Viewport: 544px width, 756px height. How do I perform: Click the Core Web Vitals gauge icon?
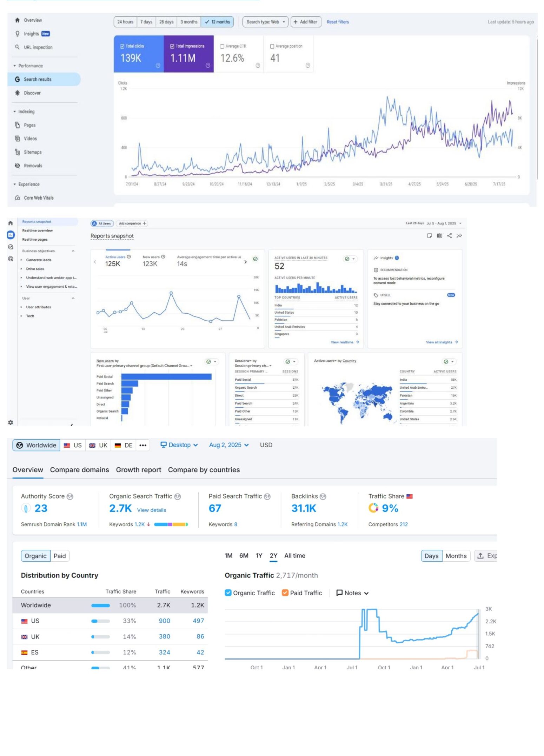pyautogui.click(x=17, y=198)
